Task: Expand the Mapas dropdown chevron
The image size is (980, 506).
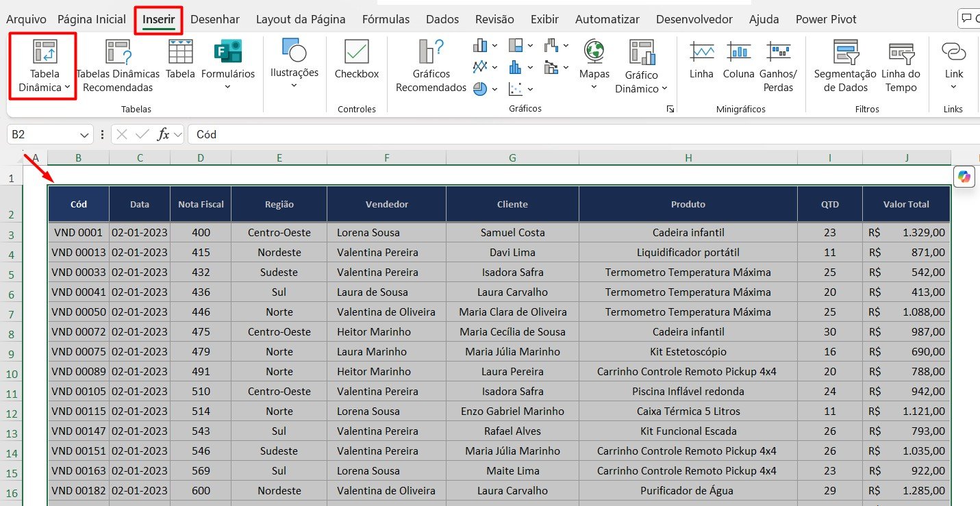Action: tap(594, 87)
